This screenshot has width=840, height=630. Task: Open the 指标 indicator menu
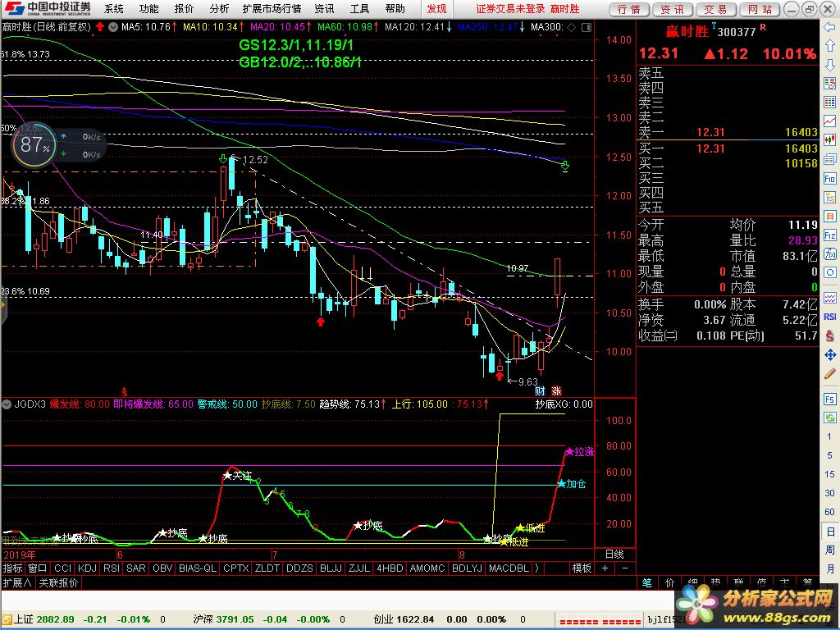[x=13, y=568]
